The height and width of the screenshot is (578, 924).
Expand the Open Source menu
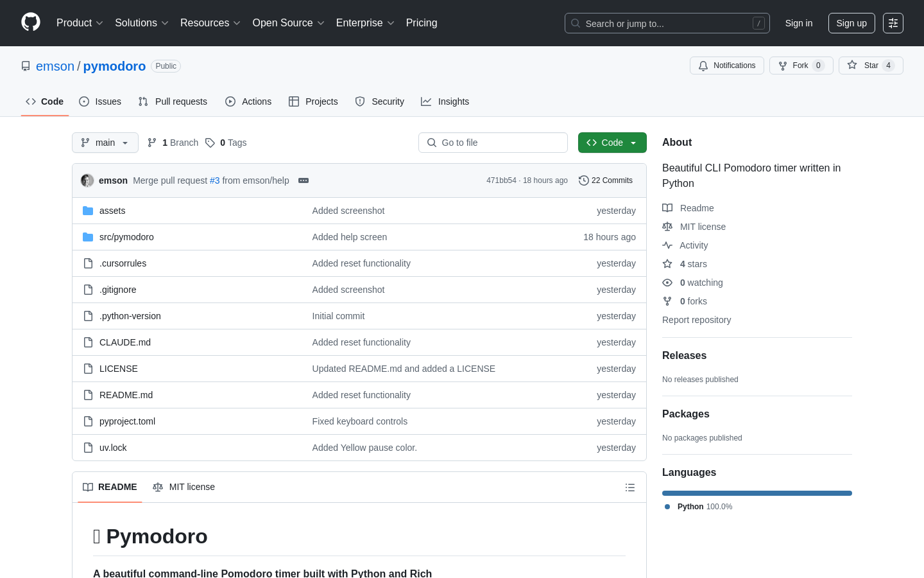click(x=289, y=23)
